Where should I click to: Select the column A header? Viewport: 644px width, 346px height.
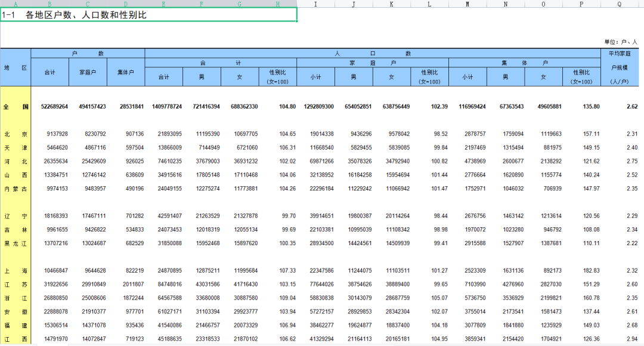click(x=16, y=4)
